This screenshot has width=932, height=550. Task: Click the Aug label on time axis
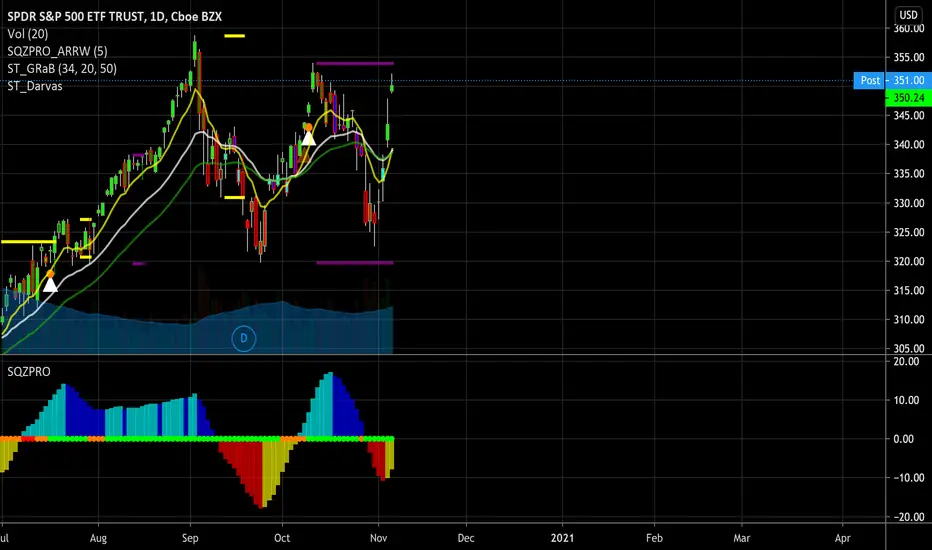[x=98, y=538]
